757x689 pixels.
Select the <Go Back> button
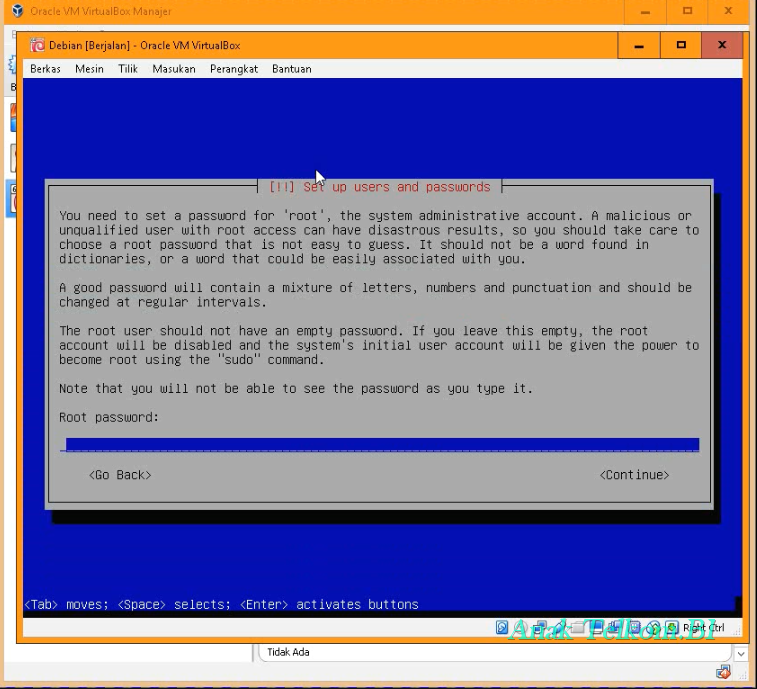pos(120,475)
